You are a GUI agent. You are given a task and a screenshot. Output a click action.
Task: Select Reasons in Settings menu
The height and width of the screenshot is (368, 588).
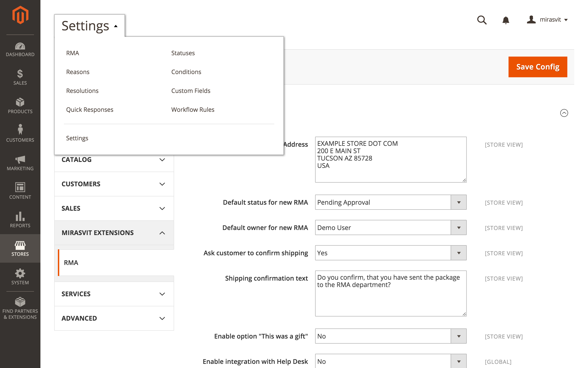pos(78,72)
